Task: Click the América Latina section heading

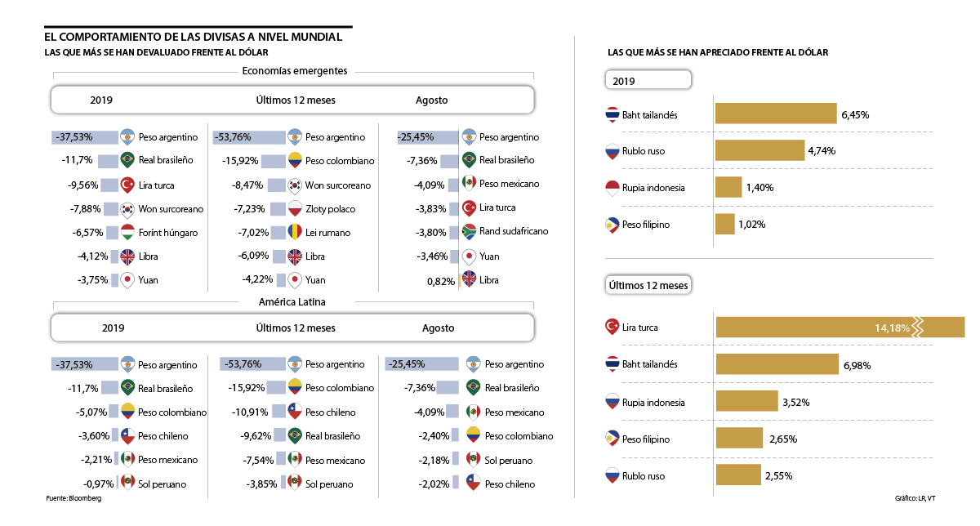Action: click(295, 302)
